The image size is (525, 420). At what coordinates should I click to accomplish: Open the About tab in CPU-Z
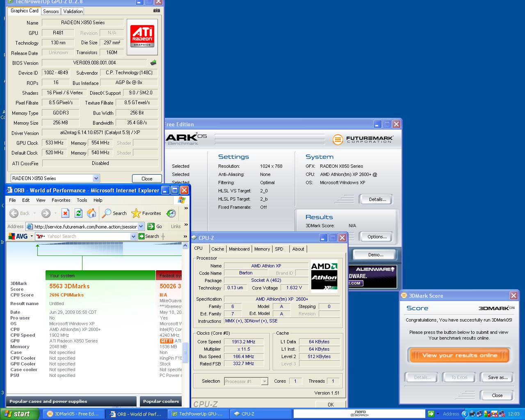click(x=298, y=249)
